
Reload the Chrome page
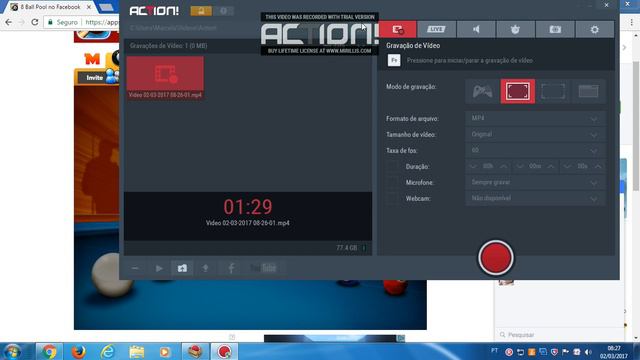(x=35, y=22)
